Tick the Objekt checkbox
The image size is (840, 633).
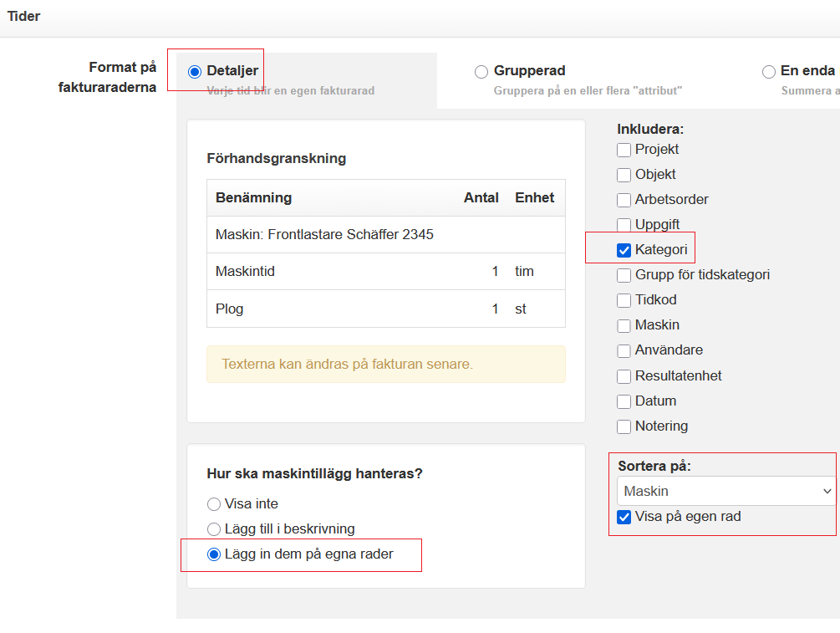point(624,176)
